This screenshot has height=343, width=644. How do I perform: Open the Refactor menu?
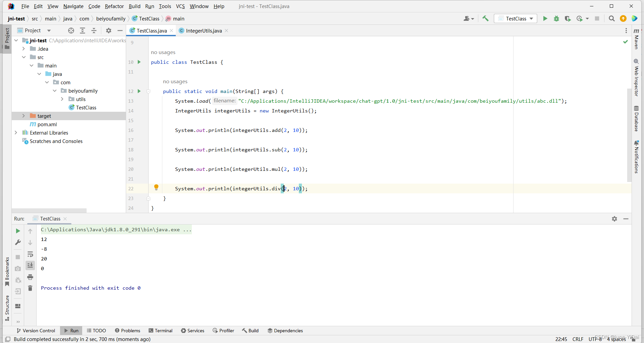tap(114, 6)
